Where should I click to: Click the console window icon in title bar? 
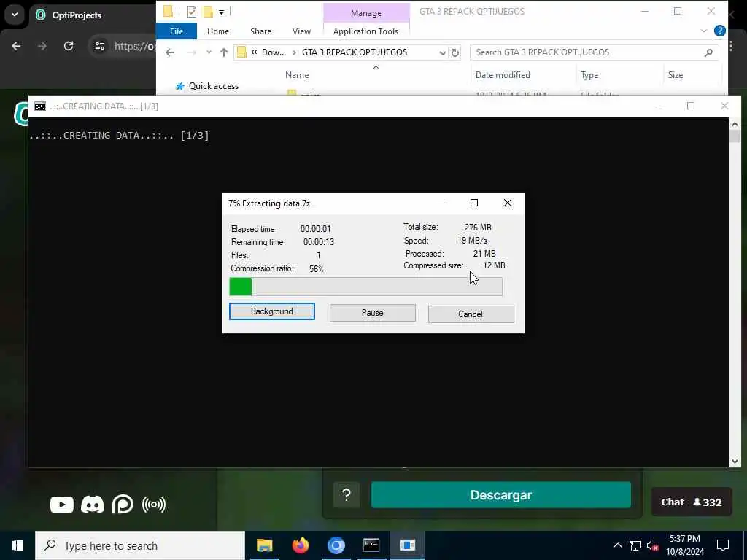[x=40, y=106]
